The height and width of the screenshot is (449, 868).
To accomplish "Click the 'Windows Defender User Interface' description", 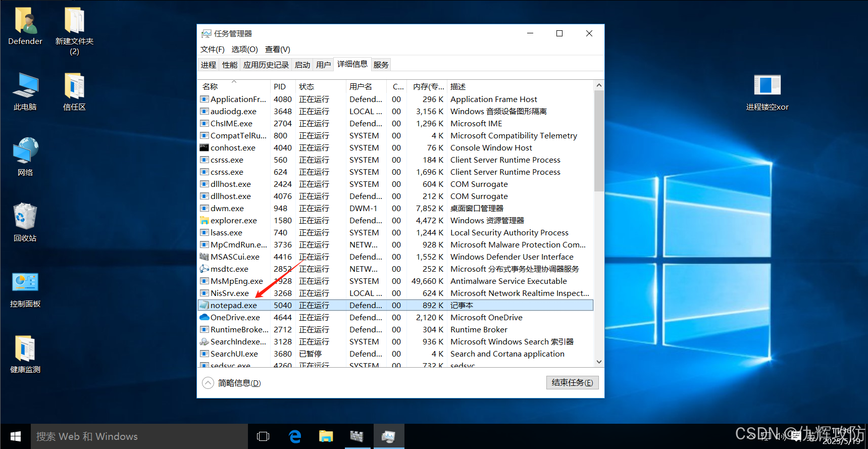I will [x=512, y=257].
